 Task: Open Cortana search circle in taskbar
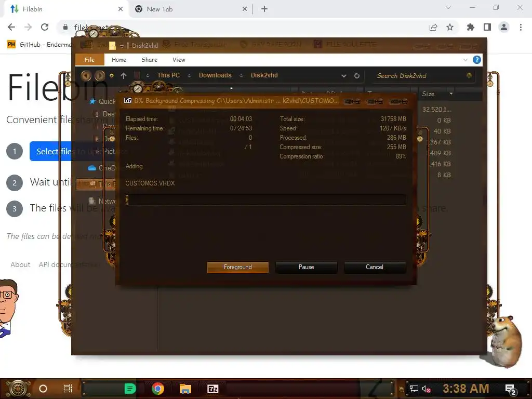point(43,389)
